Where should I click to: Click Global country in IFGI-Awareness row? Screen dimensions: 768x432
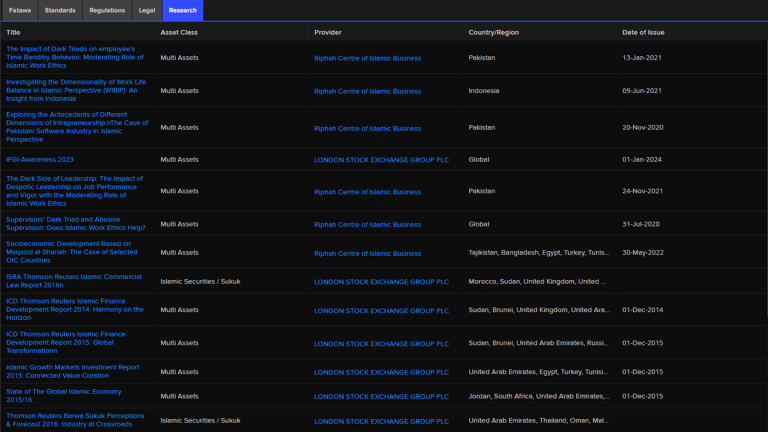(479, 160)
